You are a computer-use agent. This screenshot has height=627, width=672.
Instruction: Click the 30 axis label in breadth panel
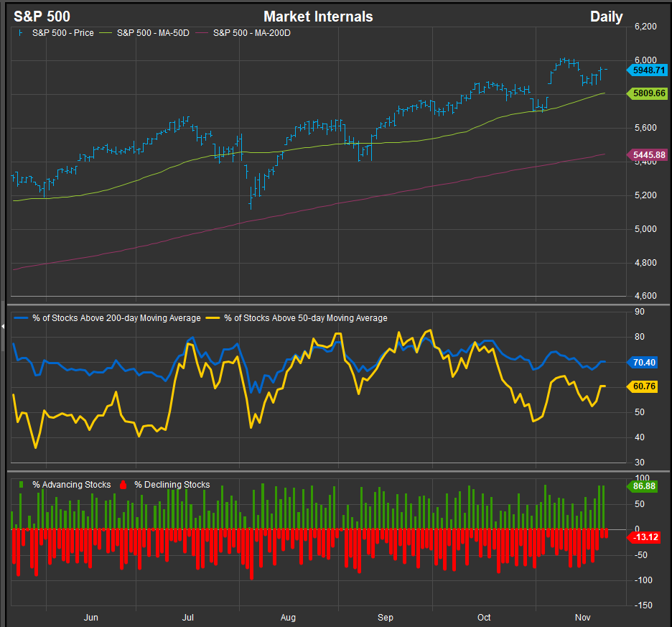pyautogui.click(x=640, y=463)
